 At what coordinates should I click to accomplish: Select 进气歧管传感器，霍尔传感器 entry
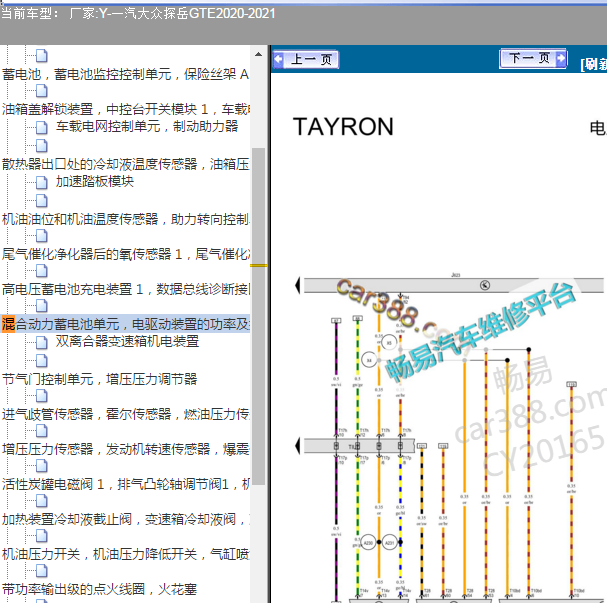(125, 414)
